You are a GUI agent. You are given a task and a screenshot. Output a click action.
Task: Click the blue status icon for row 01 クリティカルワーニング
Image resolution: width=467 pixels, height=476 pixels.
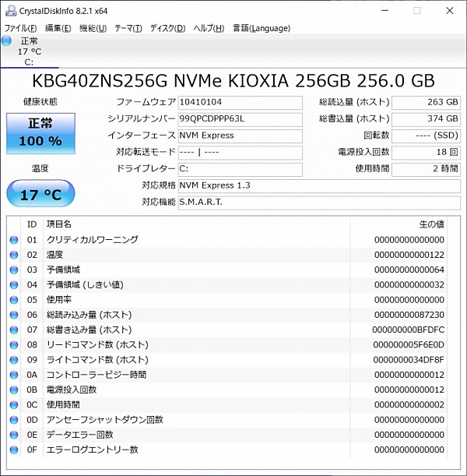(14, 240)
